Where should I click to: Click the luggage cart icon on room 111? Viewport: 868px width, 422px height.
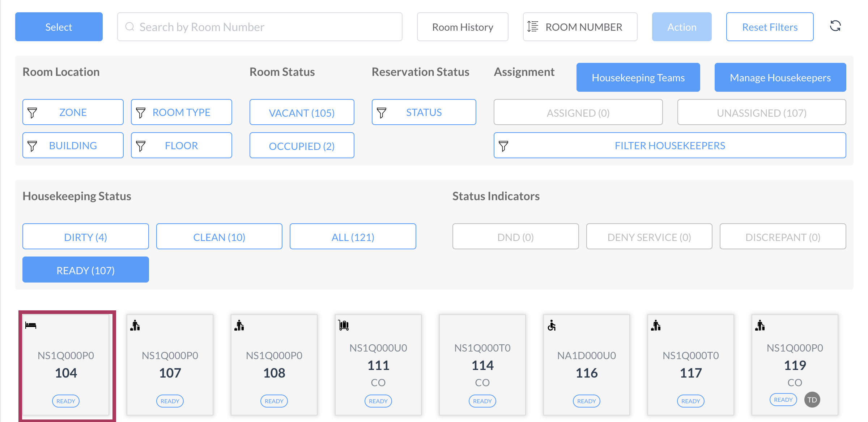tap(344, 325)
